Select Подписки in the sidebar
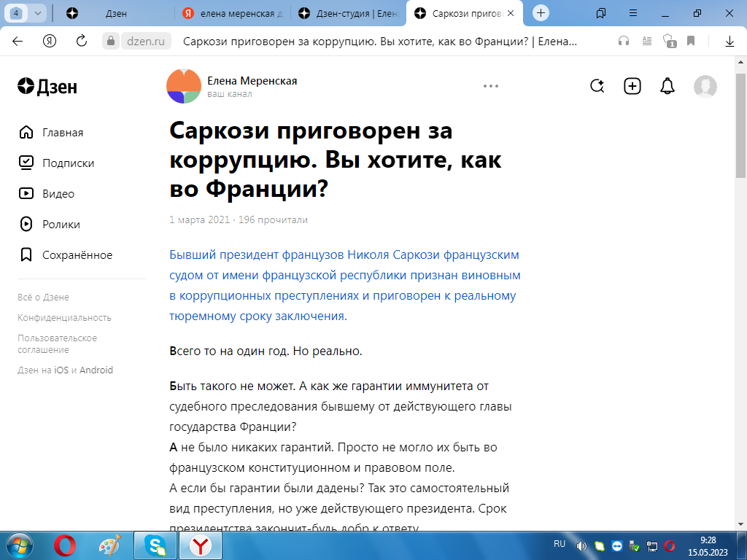The image size is (747, 560). (66, 163)
